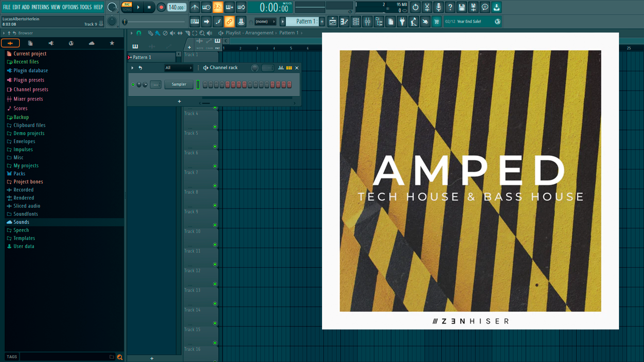Toggle step editing arrow icon
Image resolution: width=644 pixels, height=362 pixels.
[206, 21]
